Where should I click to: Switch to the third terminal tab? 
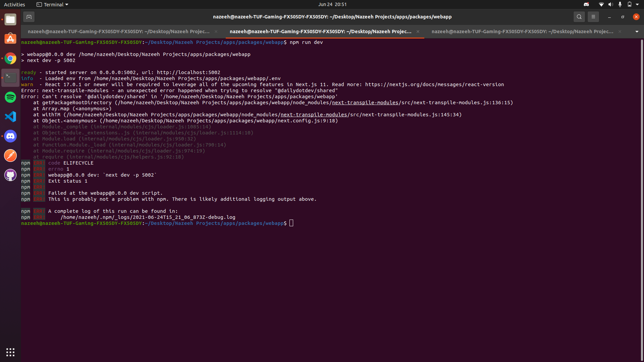click(522, 32)
